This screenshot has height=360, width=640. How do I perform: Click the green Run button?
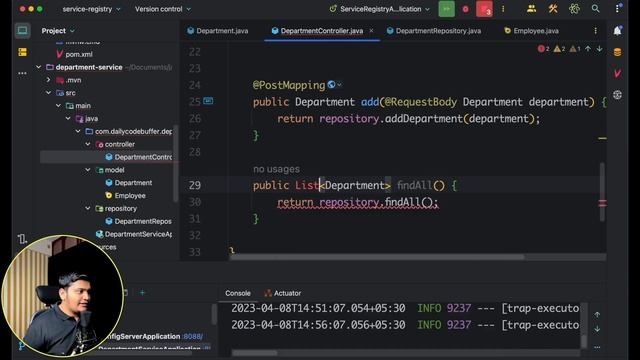[447, 9]
